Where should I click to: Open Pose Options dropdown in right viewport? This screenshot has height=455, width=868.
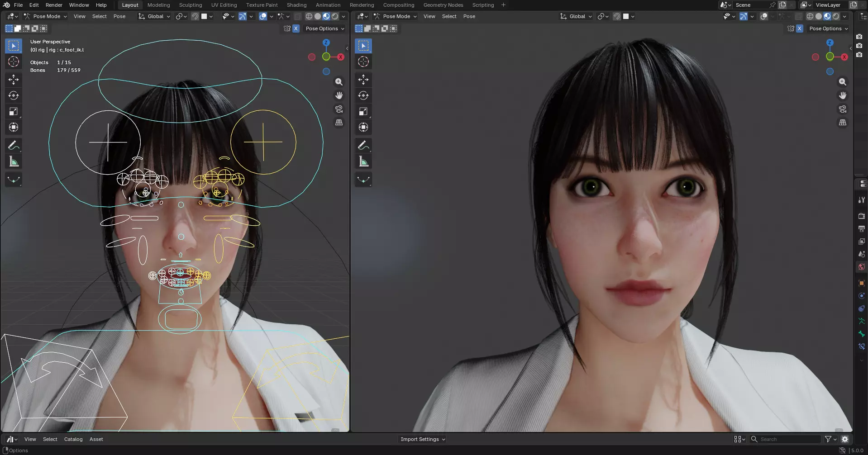point(829,28)
